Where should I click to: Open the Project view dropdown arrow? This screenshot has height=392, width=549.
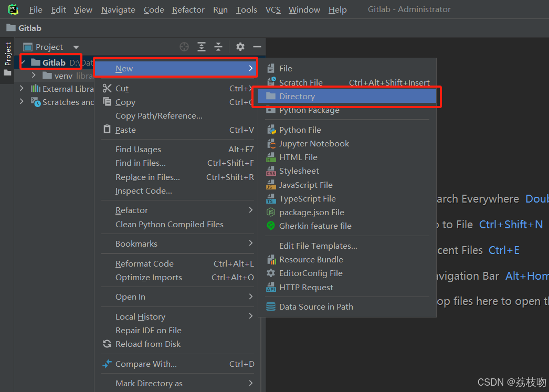coord(76,47)
